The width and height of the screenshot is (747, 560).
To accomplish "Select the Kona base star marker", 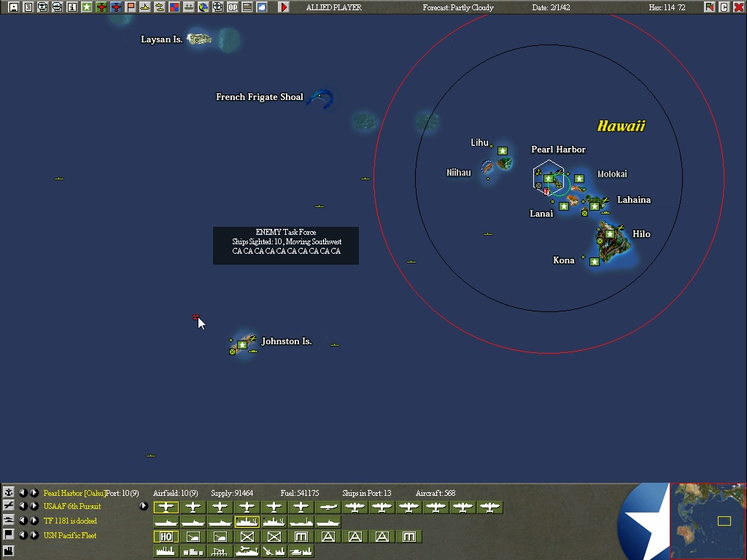I will click(594, 262).
